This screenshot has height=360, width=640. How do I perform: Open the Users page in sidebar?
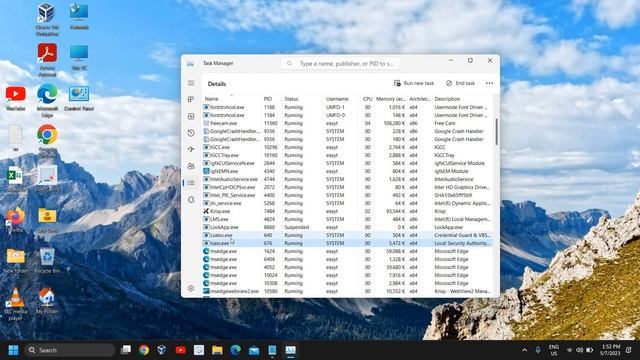pos(191,166)
